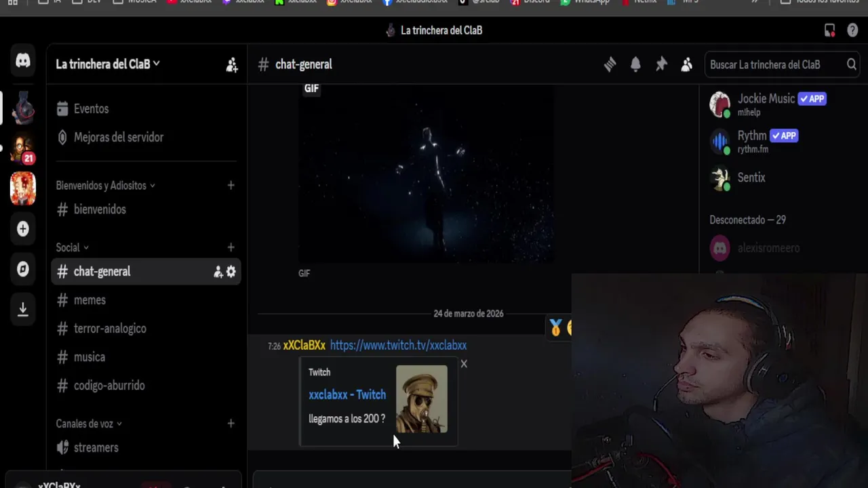Open the dark GIF image preview
This screenshot has height=488, width=868.
click(426, 174)
